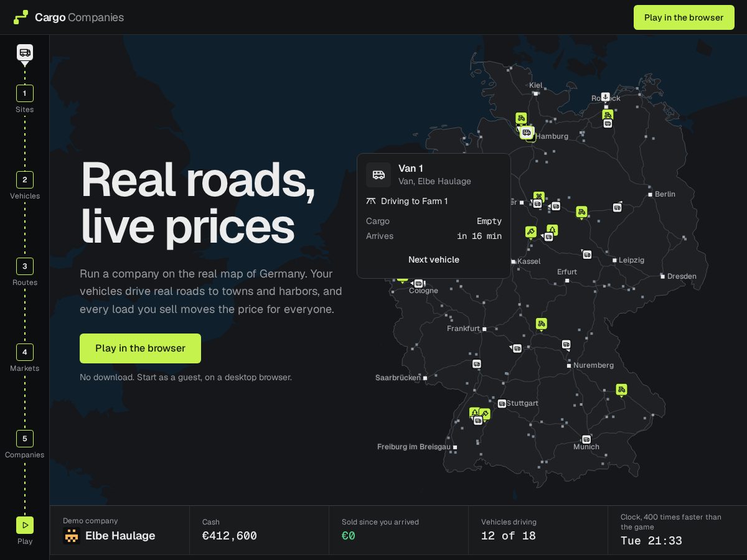Select the van marker at Stuttgart

[x=502, y=403]
